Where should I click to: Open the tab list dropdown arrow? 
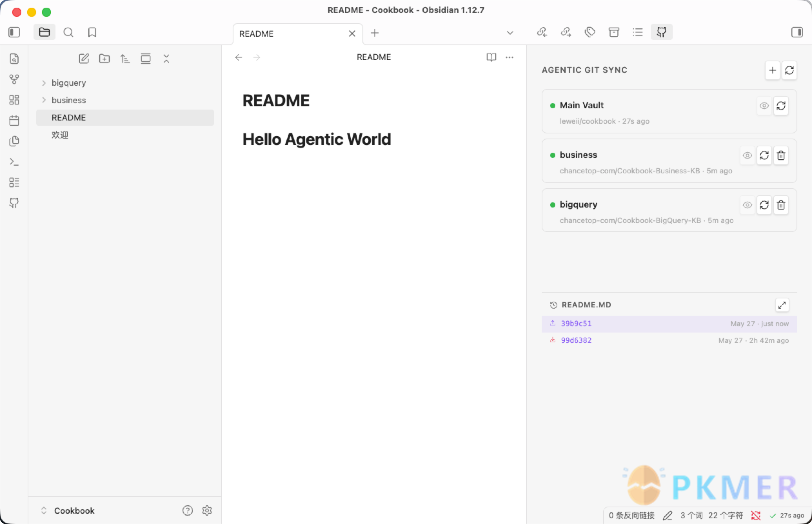coord(510,33)
